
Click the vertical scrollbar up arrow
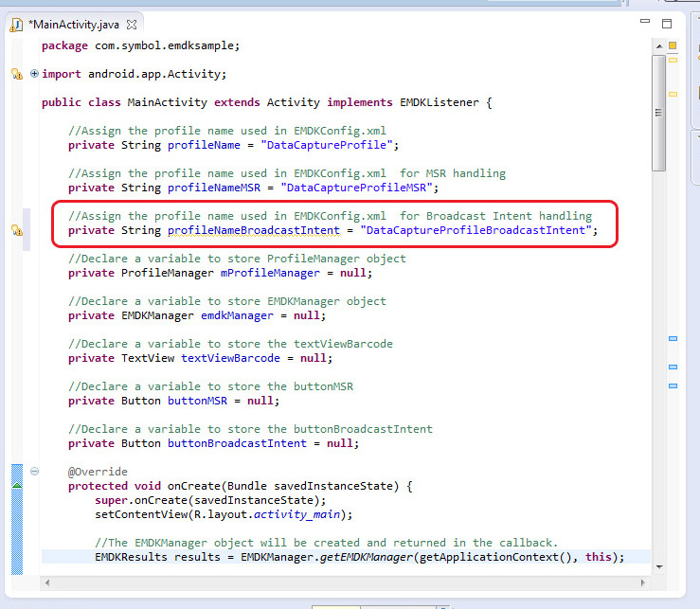[x=658, y=47]
